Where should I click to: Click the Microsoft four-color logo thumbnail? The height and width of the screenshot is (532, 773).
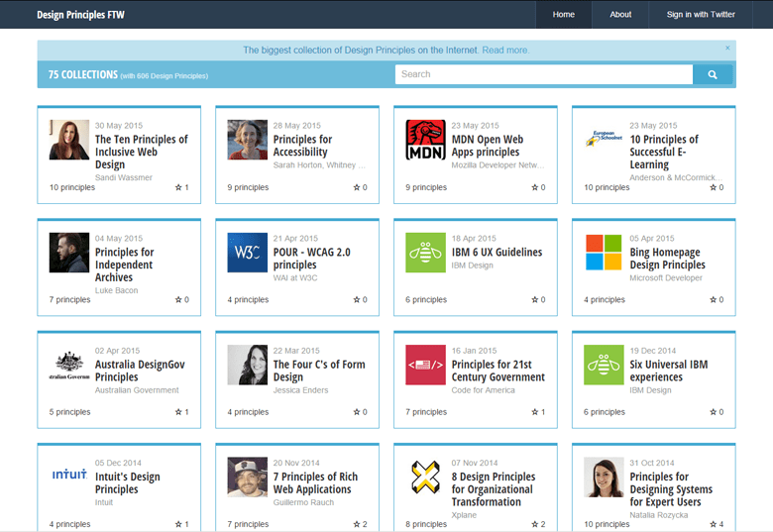pos(604,253)
